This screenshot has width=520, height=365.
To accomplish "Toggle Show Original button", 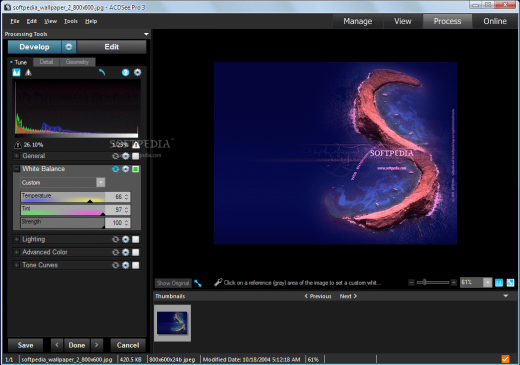I will pos(173,283).
